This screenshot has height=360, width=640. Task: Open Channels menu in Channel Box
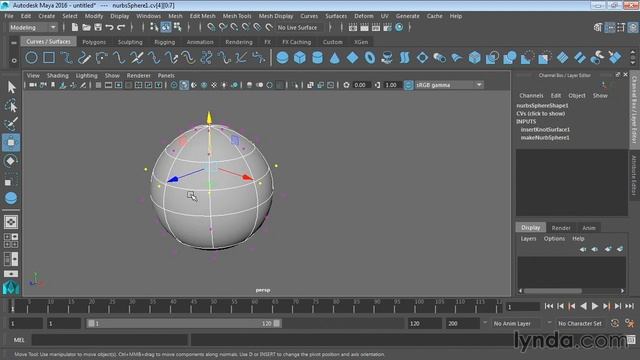click(x=531, y=96)
